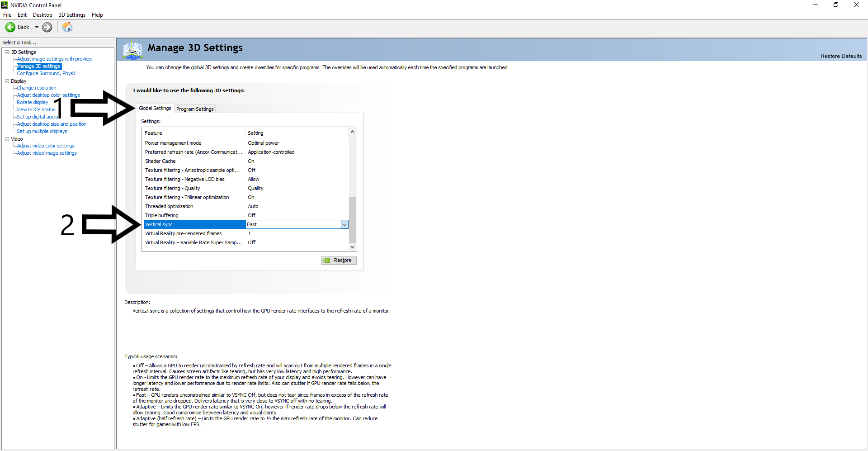Open the Edit menu
The image size is (868, 451).
click(x=22, y=15)
